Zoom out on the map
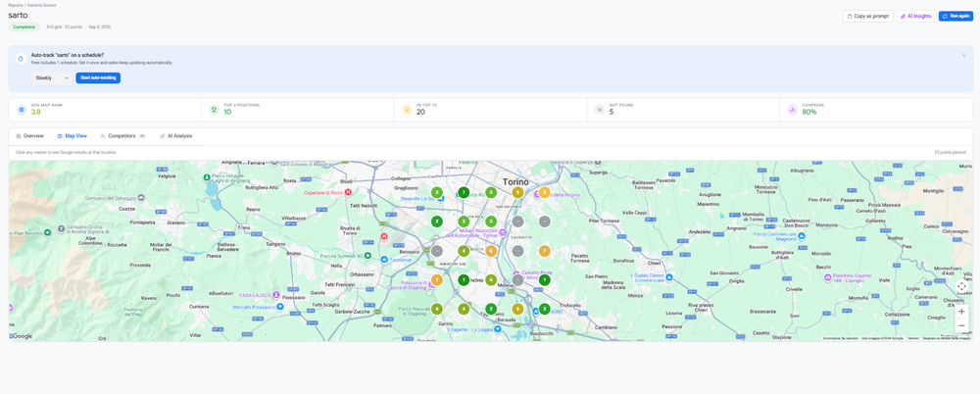Screen dimensions: 980x394 [961, 325]
